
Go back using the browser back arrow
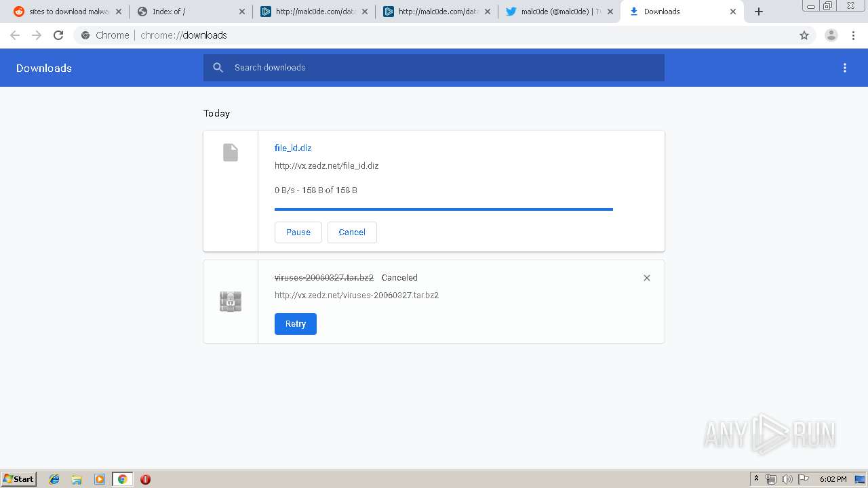pyautogui.click(x=15, y=35)
